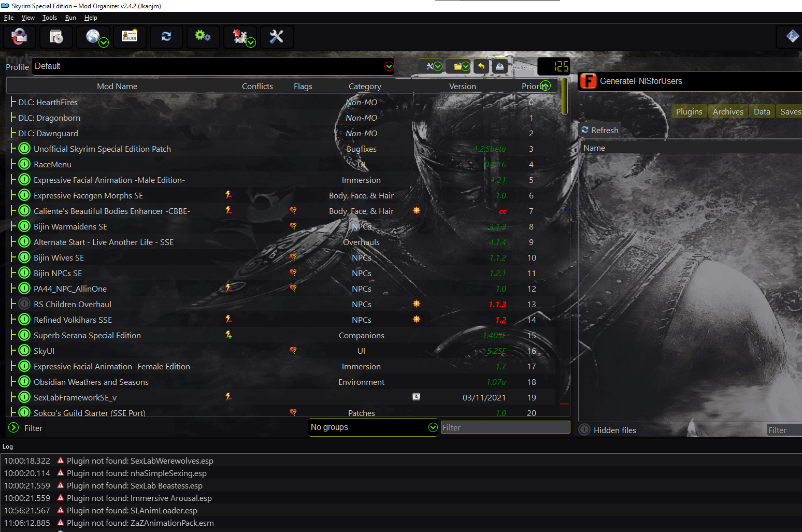This screenshot has width=802, height=532.
Task: Click the Flags column header
Action: click(x=303, y=86)
